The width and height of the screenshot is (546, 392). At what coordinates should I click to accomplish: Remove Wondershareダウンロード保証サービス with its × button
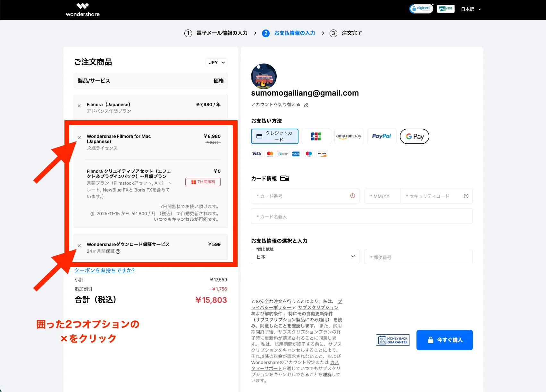[x=79, y=245]
